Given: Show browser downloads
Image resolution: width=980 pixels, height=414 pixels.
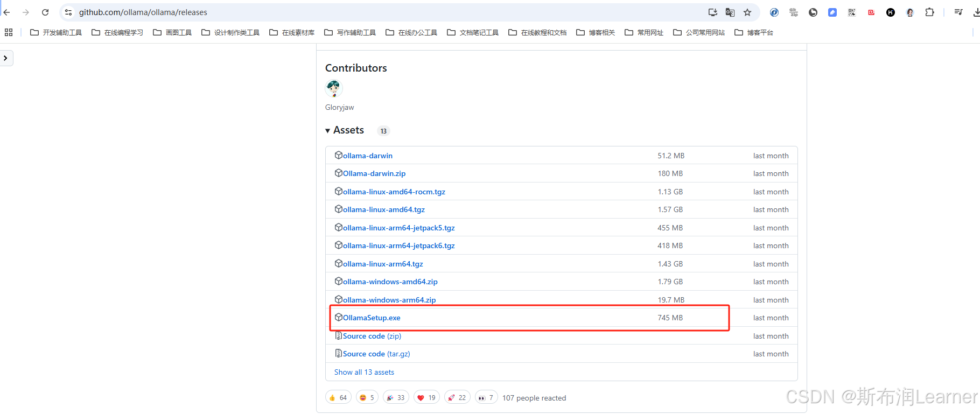Looking at the screenshot, I should click(x=976, y=12).
